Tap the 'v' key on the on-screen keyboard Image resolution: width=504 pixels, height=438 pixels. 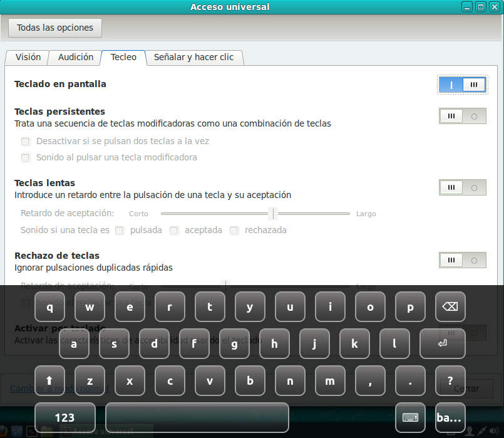(210, 380)
